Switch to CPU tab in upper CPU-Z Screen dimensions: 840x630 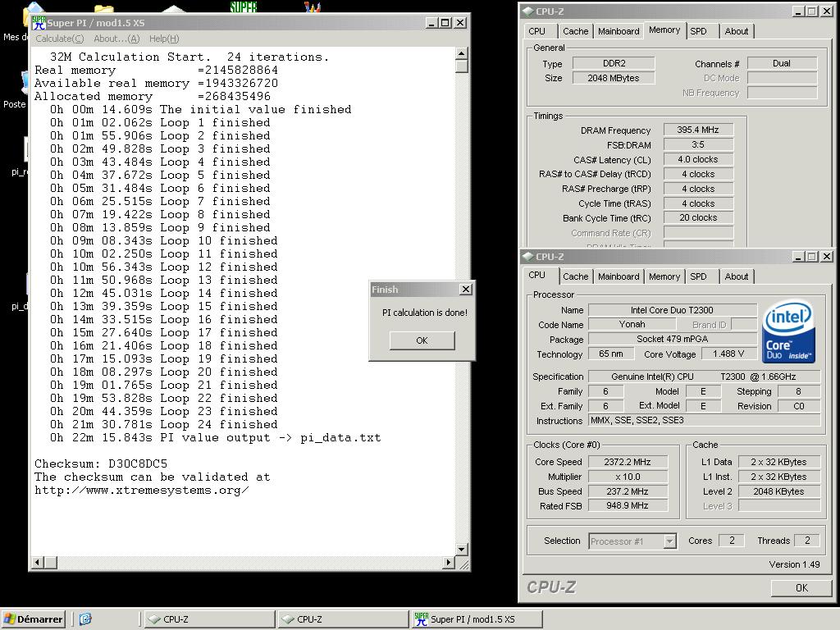point(536,31)
